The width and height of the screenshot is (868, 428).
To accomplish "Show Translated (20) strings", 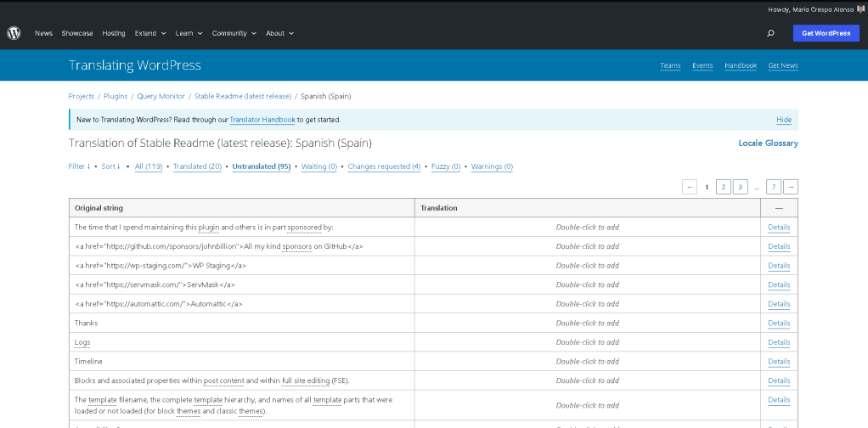I will pos(197,166).
